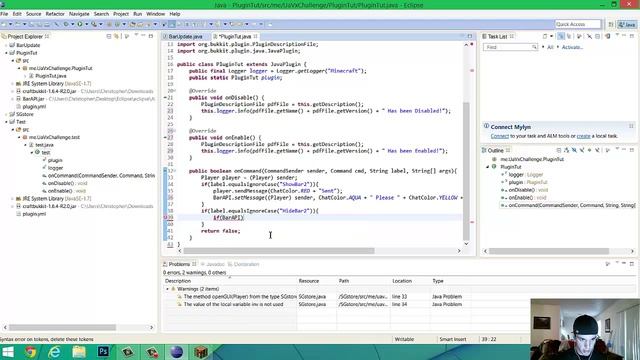Expand PluginTut.java in Project Explorer
The width and height of the screenshot is (640, 360).
(x=25, y=76)
